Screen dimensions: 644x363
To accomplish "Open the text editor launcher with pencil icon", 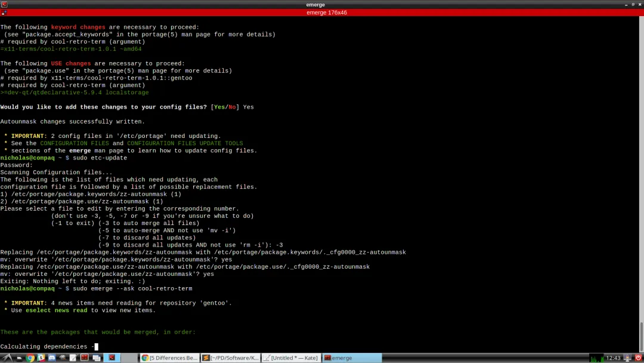I will (x=73, y=358).
